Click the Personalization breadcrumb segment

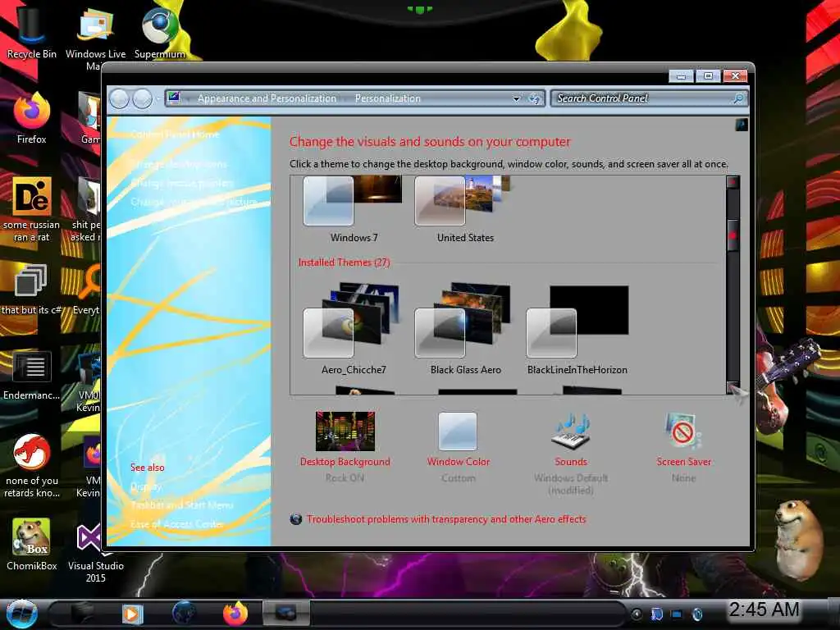[388, 98]
